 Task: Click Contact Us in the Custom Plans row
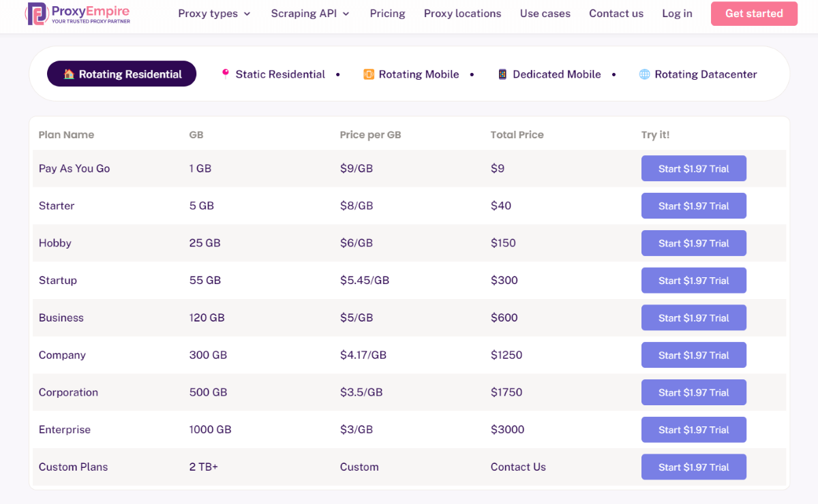click(x=518, y=467)
